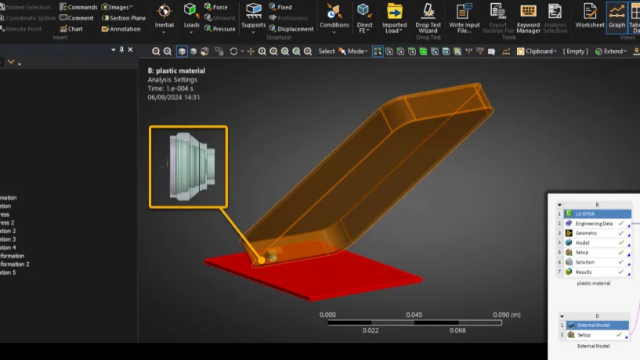The image size is (640, 360).
Task: Click the yellow callout dot at case corner
Action: click(x=261, y=260)
